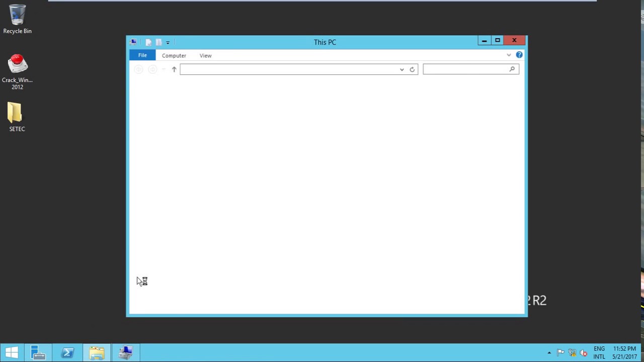Open Explorer Help question mark icon
The height and width of the screenshot is (362, 644).
pos(519,55)
